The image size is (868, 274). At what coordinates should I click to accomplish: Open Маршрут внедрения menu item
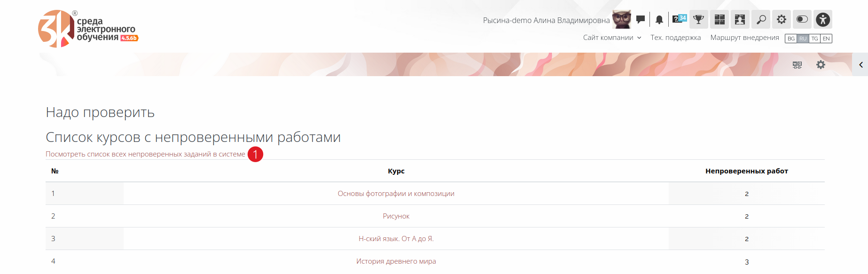tap(744, 38)
